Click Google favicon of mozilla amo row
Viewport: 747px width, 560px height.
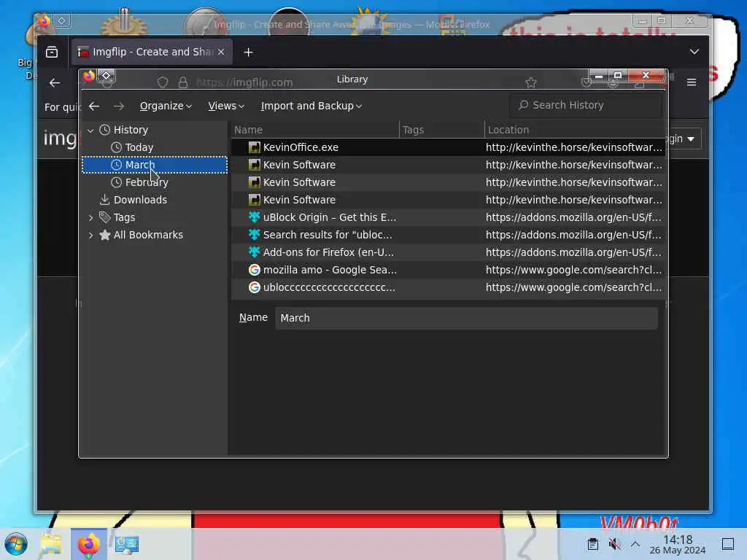(x=255, y=270)
